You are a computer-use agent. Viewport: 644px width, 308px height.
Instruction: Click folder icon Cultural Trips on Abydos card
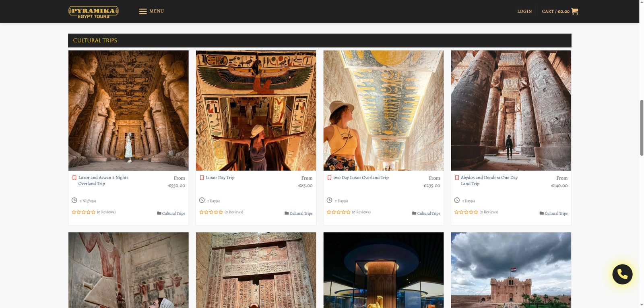(x=542, y=213)
